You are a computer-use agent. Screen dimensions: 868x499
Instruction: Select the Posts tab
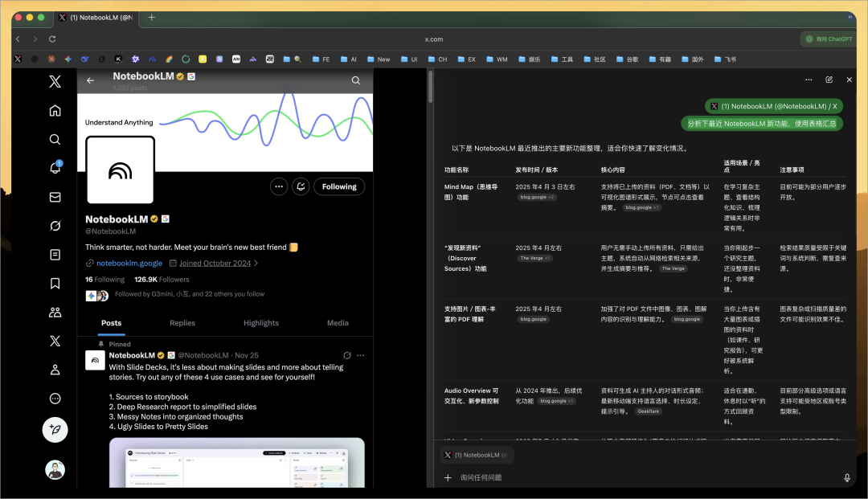tap(111, 323)
